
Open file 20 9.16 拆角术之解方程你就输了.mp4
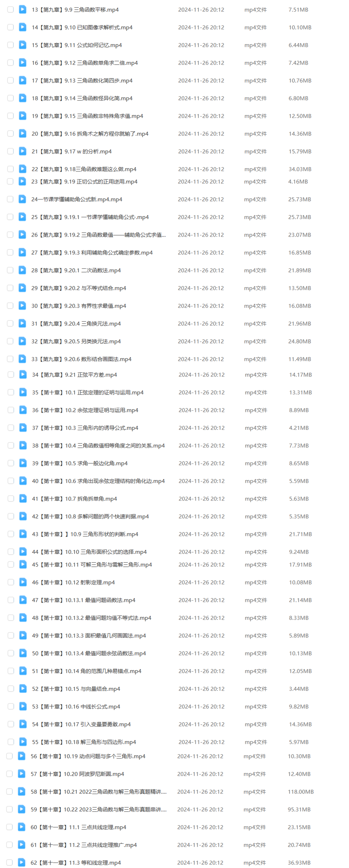click(90, 134)
